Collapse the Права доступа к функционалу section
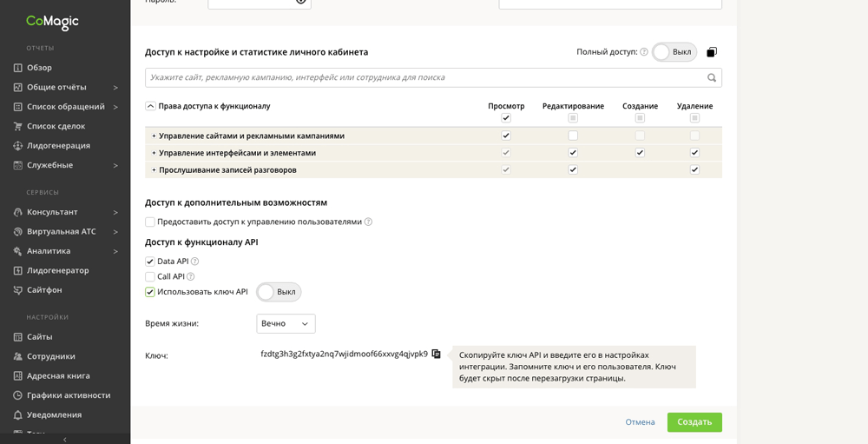868x444 pixels. pyautogui.click(x=151, y=106)
